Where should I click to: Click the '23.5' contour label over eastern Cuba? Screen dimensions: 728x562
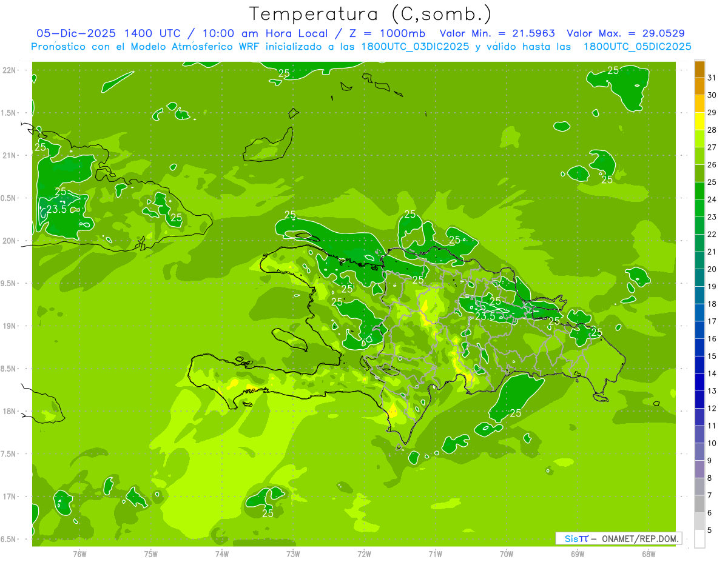click(x=56, y=210)
